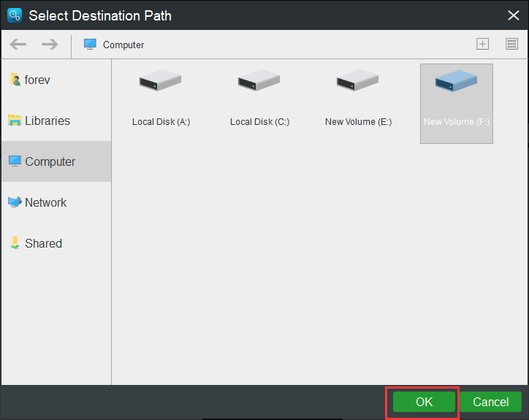Screen dimensions: 529x420
Task: Open Network in the sidebar
Action: tap(56, 202)
